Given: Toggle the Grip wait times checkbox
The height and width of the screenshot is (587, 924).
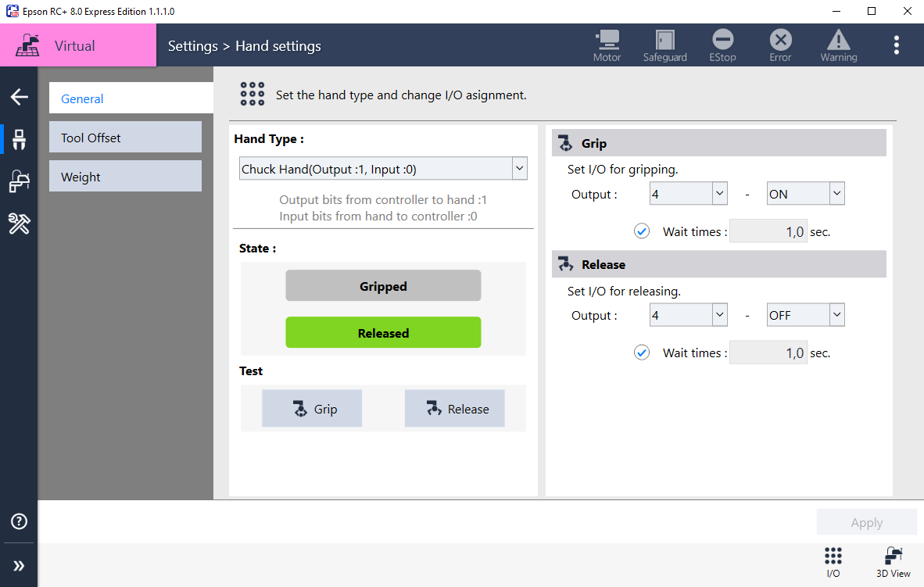Looking at the screenshot, I should click(x=642, y=231).
